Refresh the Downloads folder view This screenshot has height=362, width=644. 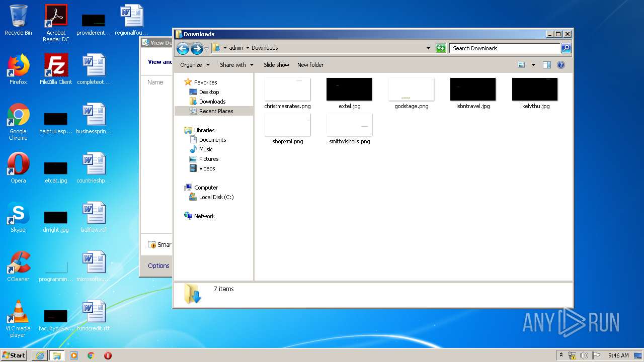(x=441, y=48)
